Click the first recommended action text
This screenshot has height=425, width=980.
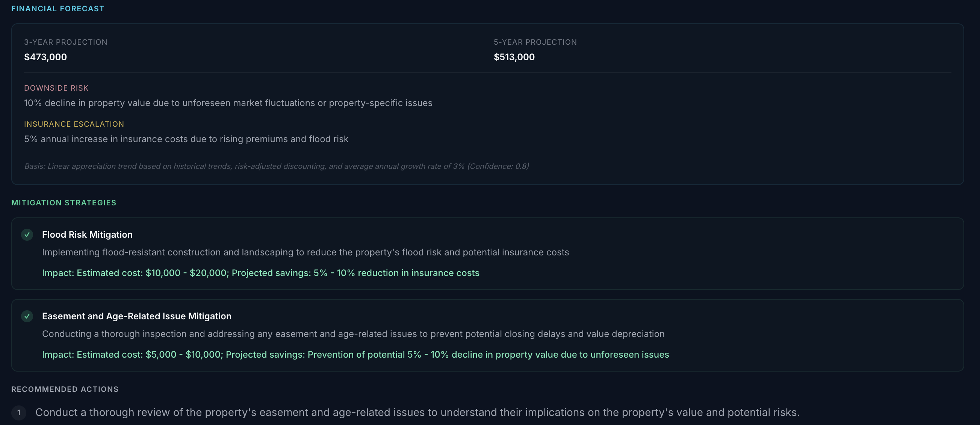click(x=417, y=413)
